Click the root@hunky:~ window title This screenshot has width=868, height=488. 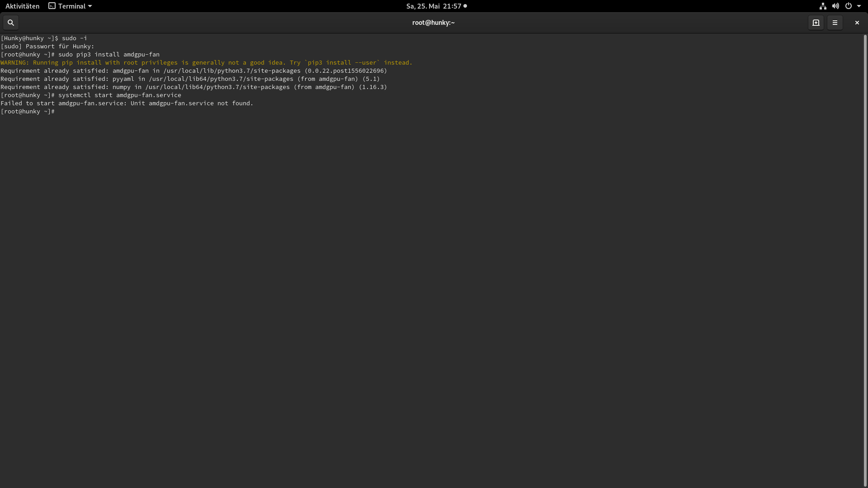click(433, 23)
